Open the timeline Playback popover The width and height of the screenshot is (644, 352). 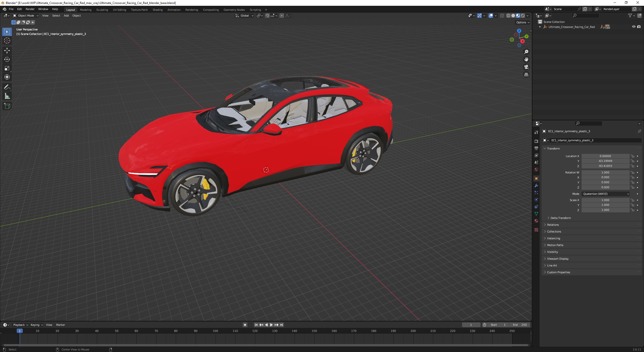click(x=20, y=325)
